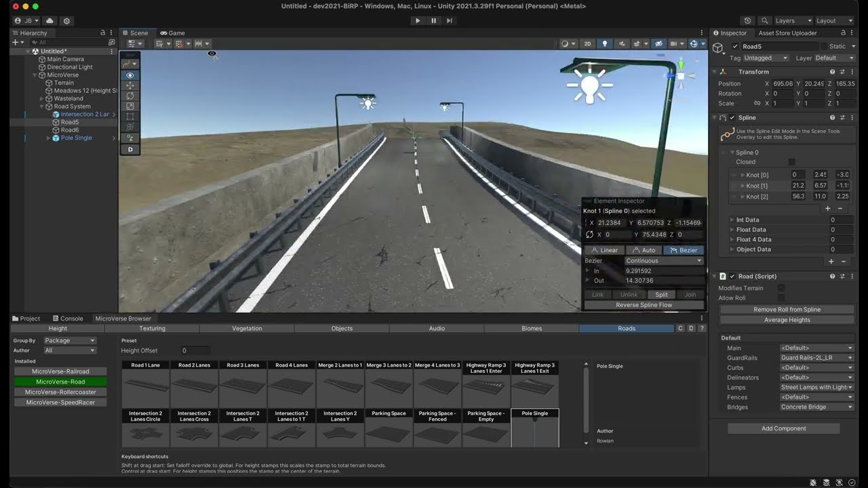Toggle Modifies Terrain checkbox
868x488 pixels.
coord(781,288)
